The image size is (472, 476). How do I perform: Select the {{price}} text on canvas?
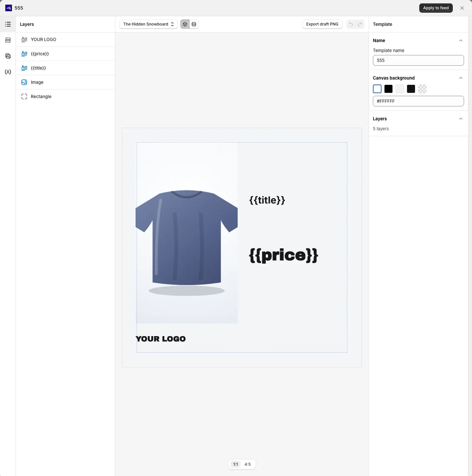283,255
